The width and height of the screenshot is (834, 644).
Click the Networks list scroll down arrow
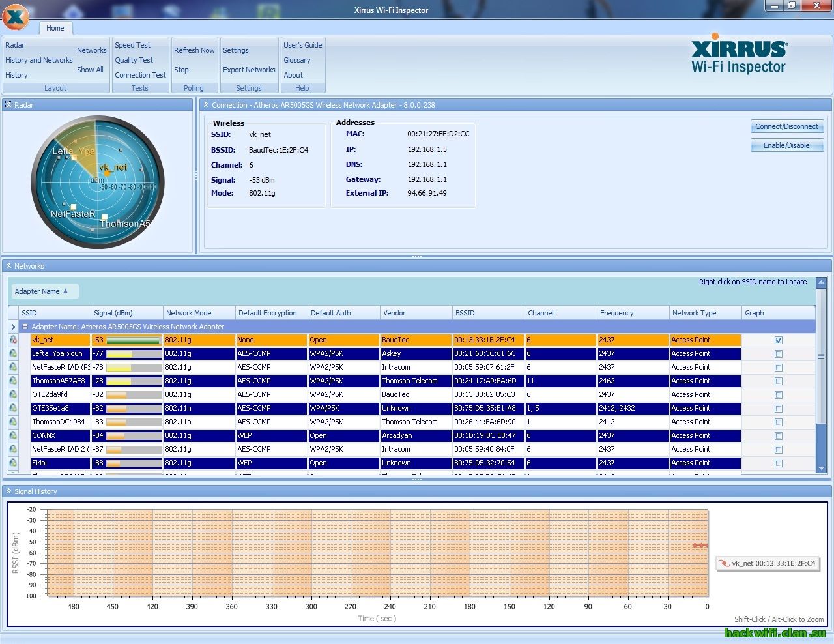(821, 469)
